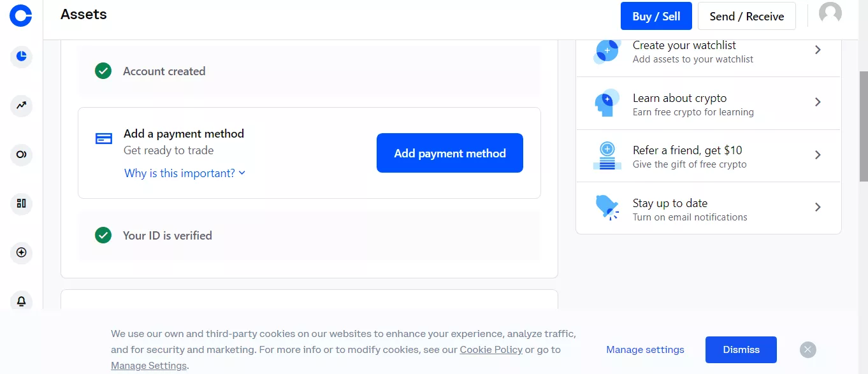Click the Add payment method button
The width and height of the screenshot is (868, 374).
449,153
